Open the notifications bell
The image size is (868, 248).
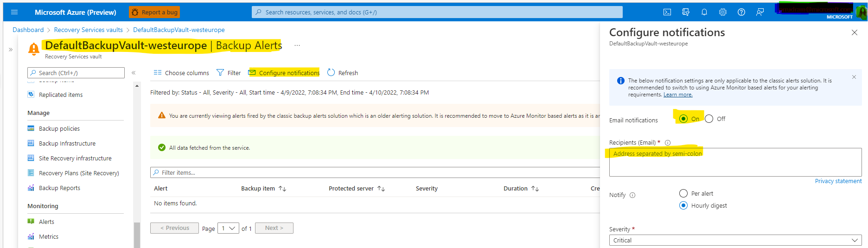pyautogui.click(x=704, y=12)
